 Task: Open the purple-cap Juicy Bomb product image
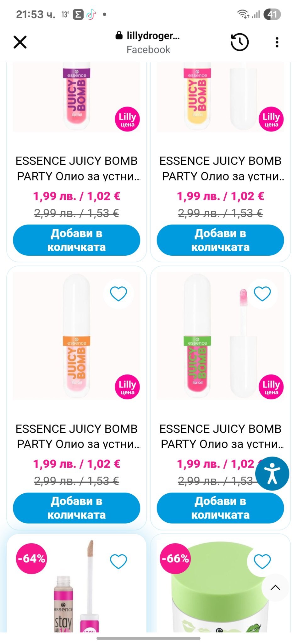[76, 97]
